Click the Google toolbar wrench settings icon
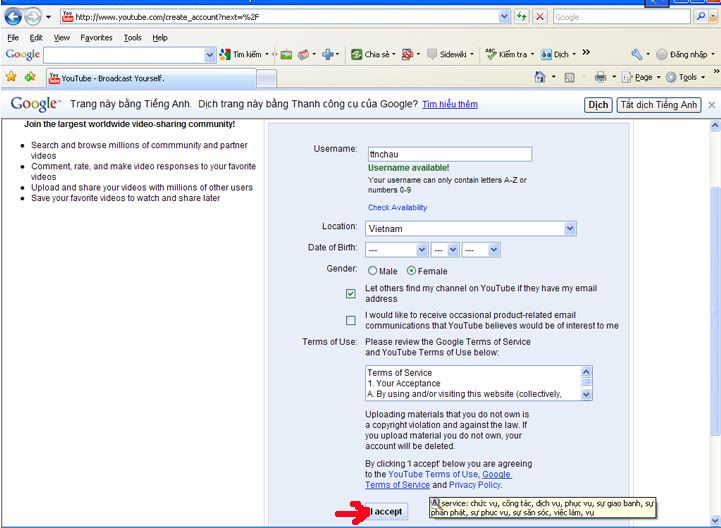The width and height of the screenshot is (721, 528). click(637, 54)
